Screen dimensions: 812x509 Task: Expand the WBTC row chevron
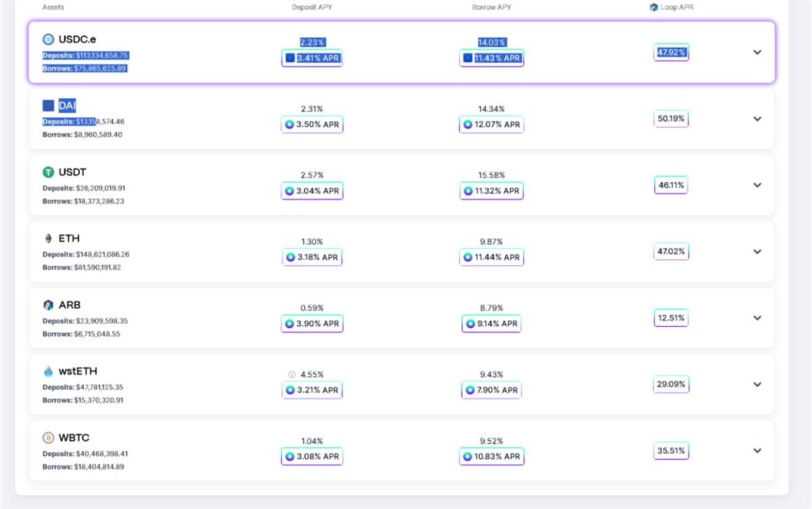click(757, 451)
